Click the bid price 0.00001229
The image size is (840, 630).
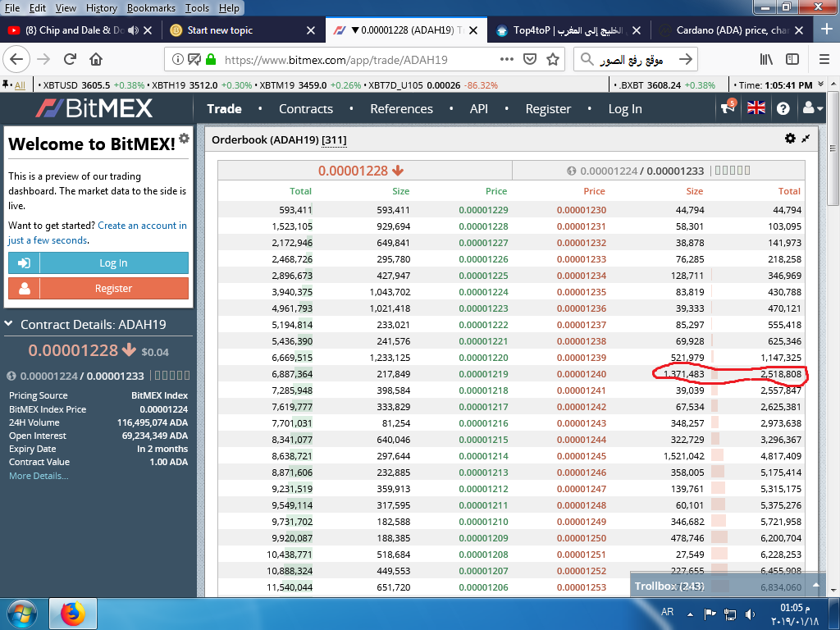point(483,210)
